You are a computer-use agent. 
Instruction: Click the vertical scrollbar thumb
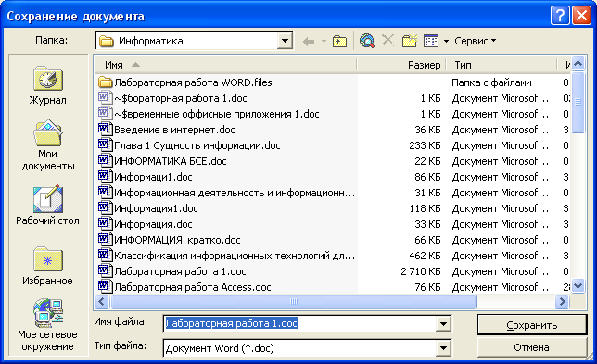578,102
